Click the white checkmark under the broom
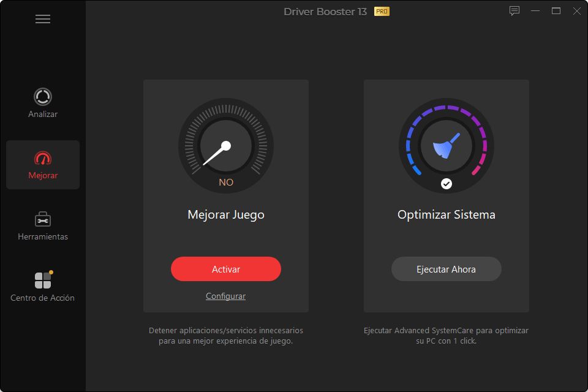 (x=447, y=183)
